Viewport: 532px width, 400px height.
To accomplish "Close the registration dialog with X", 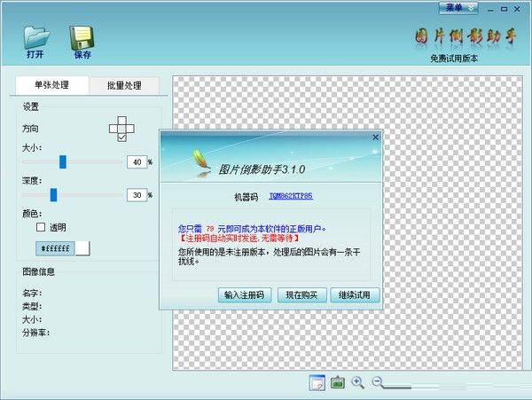I will click(x=376, y=137).
